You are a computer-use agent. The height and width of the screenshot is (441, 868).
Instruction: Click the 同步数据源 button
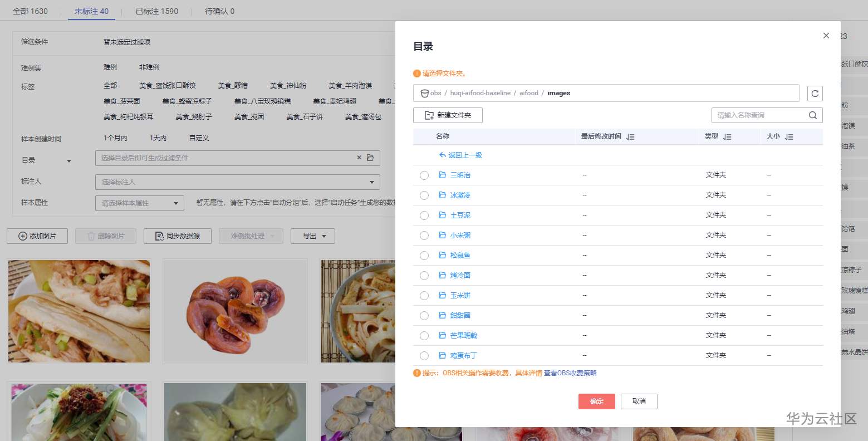point(178,236)
